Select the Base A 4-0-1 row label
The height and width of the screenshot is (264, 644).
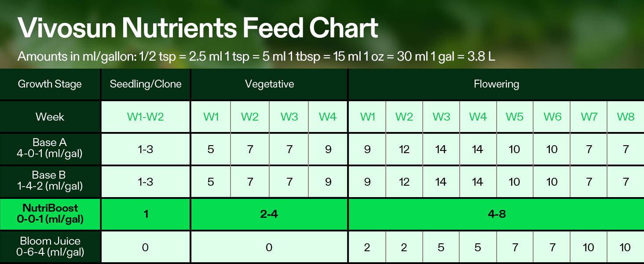[x=51, y=149]
